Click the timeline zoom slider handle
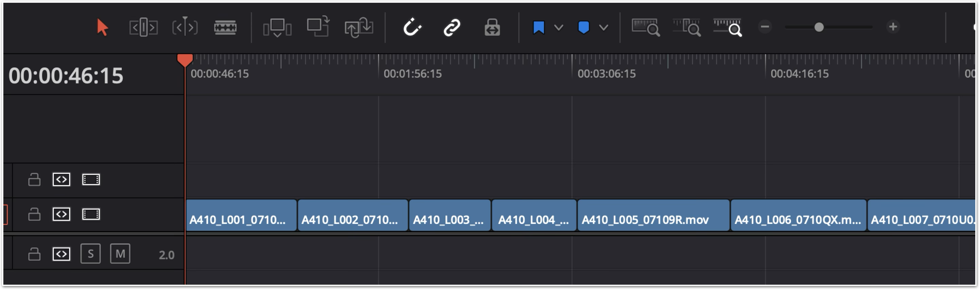The image size is (980, 290). [x=819, y=28]
